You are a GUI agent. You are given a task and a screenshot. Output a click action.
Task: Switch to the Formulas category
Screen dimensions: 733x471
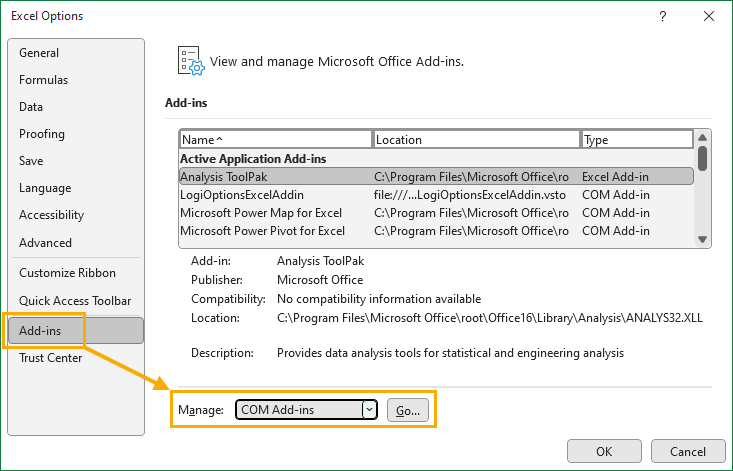43,80
